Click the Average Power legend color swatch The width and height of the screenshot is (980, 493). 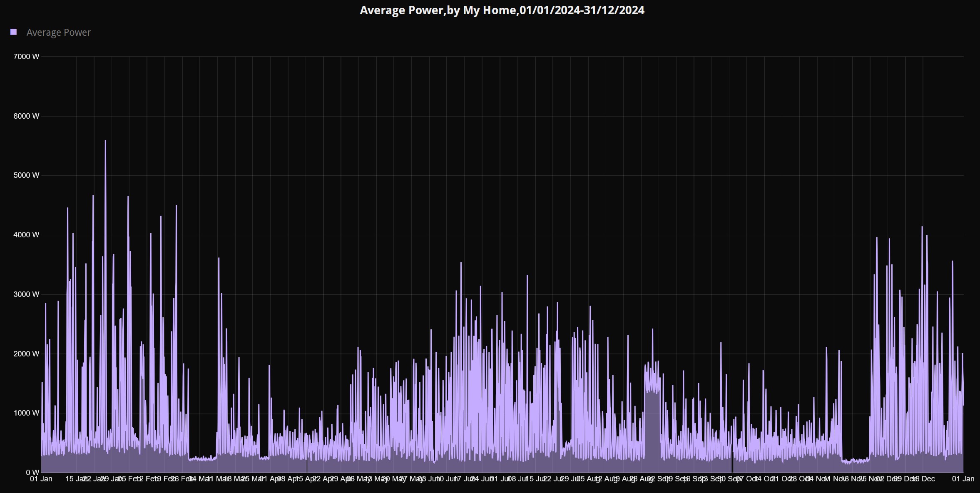[13, 32]
